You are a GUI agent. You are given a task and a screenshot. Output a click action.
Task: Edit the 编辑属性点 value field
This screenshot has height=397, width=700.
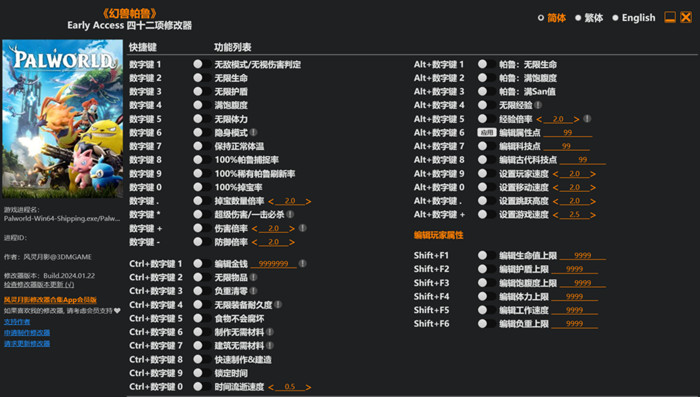coord(567,133)
